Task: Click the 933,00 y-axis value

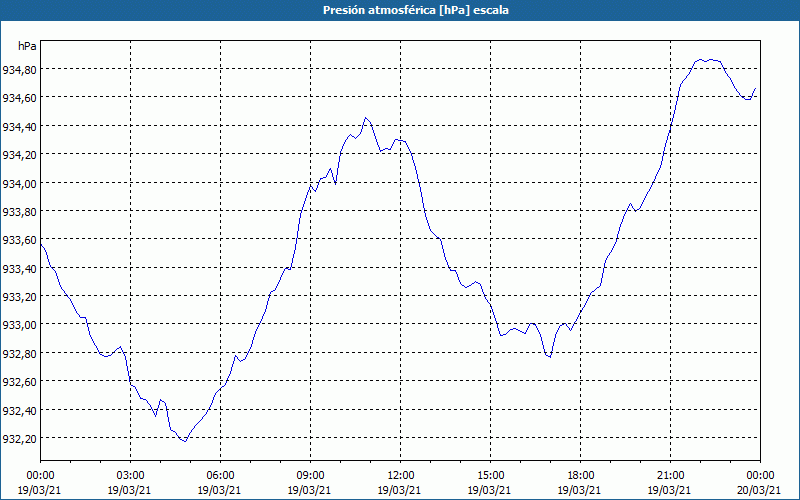Action: coord(19,325)
